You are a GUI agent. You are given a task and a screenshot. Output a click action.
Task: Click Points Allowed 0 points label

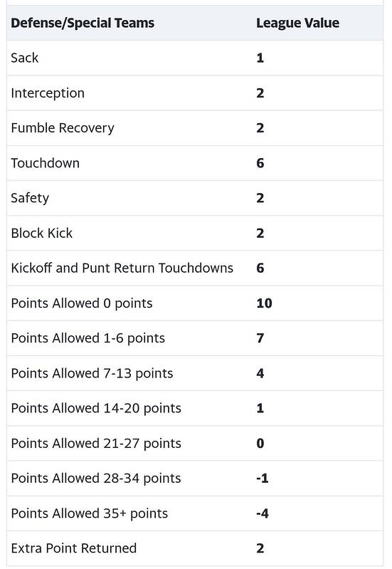(x=82, y=303)
